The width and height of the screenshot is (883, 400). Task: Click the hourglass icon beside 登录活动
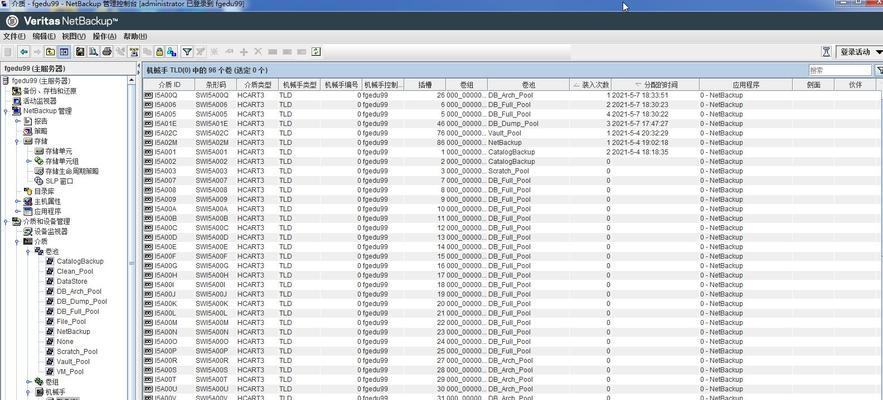pos(826,52)
